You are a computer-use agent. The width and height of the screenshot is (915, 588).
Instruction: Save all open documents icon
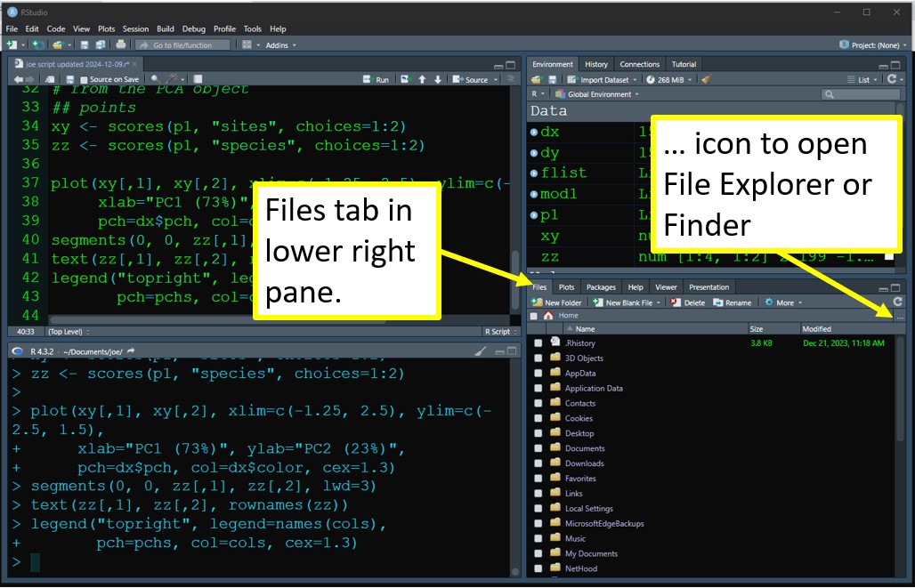(101, 44)
